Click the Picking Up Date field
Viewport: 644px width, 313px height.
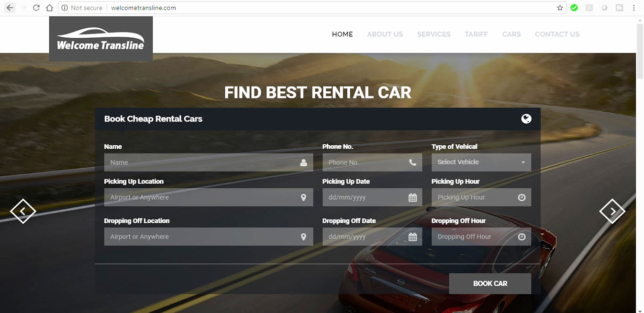[x=372, y=197]
